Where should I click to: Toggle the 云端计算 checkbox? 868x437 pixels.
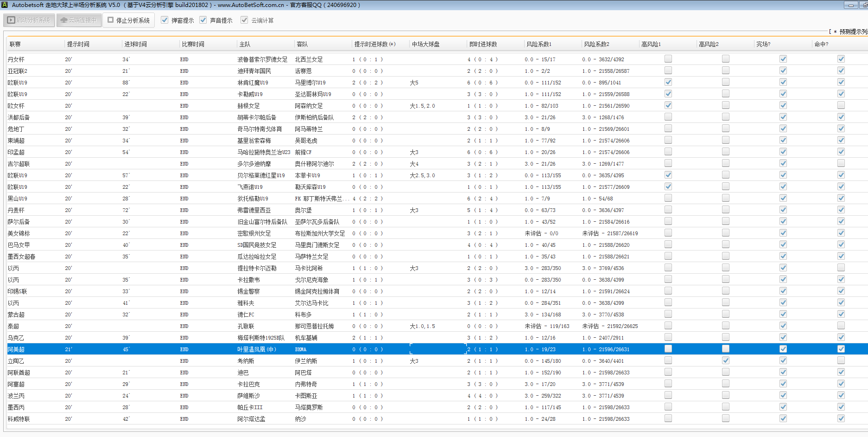click(x=244, y=20)
